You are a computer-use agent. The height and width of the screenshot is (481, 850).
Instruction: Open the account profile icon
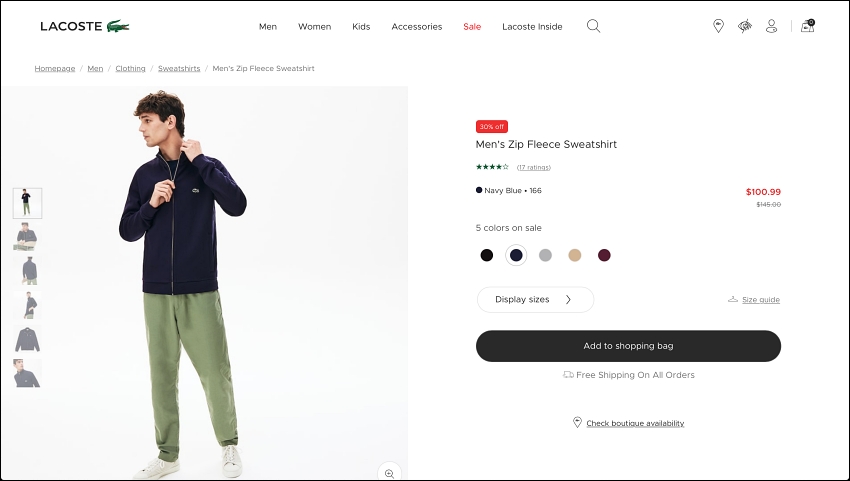(771, 26)
